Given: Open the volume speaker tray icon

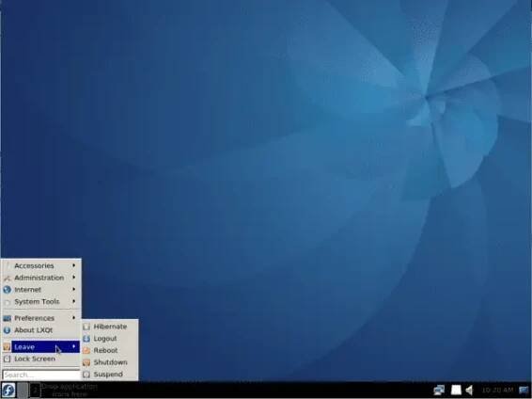Looking at the screenshot, I should click(470, 391).
